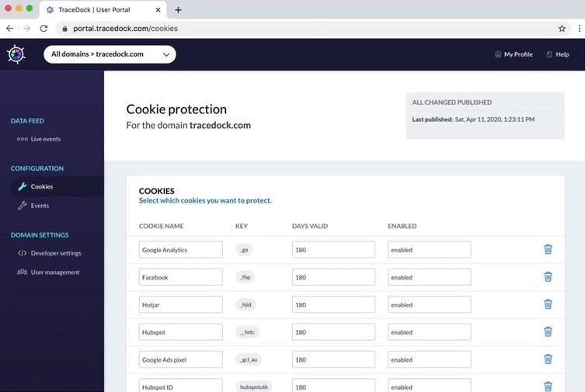Edit days valid for Hotjar
585x392 pixels.
tap(333, 304)
